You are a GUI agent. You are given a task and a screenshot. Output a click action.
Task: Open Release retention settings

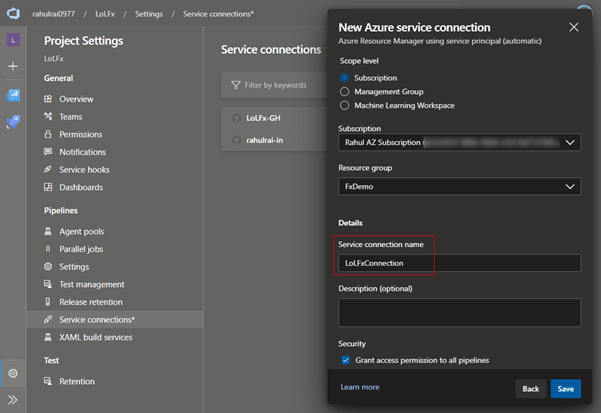tap(91, 302)
